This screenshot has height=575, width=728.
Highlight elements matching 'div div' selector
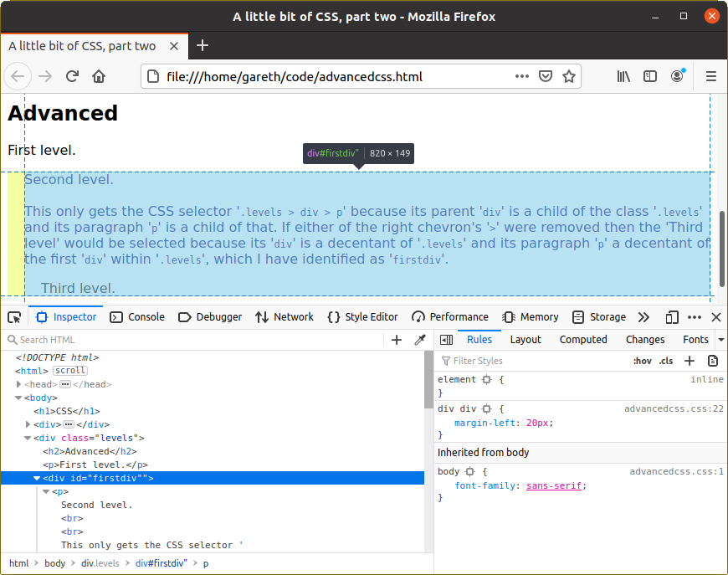tap(486, 408)
